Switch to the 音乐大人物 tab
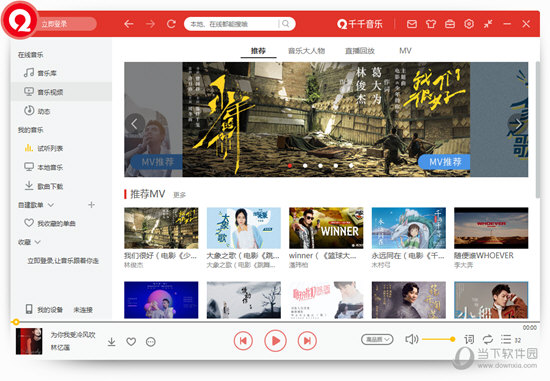Image resolution: width=550 pixels, height=381 pixels. (307, 51)
